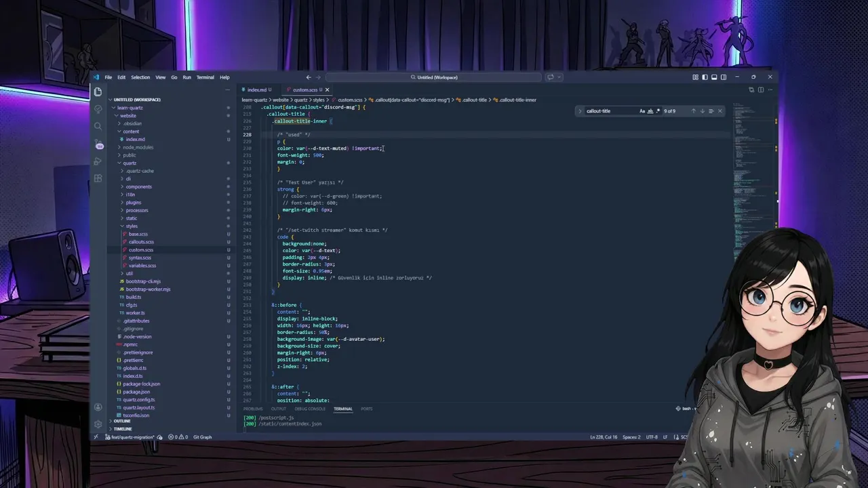Open the Manage gear in the activity bar
868x488 pixels.
point(98,424)
